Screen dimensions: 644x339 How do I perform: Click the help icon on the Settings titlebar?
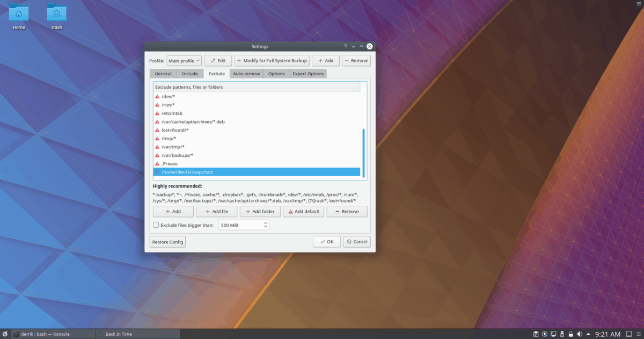coord(345,46)
